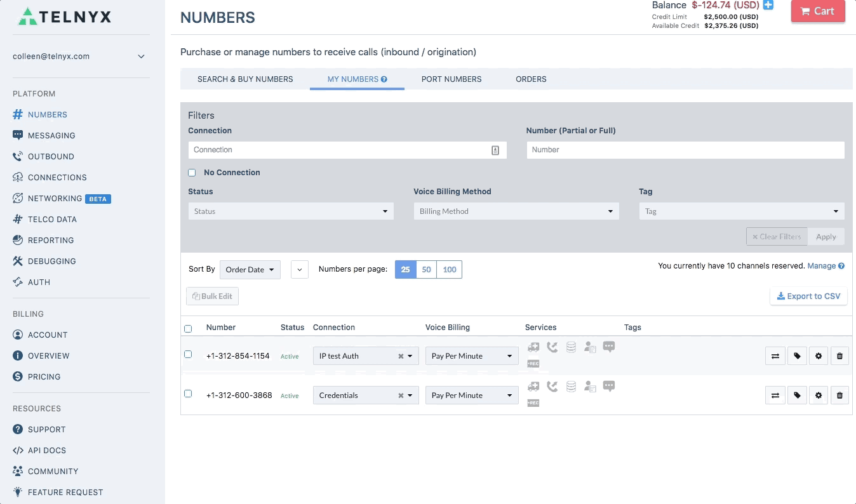Click the swap arrows icon for +1-312-600-3868
This screenshot has height=504, width=856.
point(775,395)
